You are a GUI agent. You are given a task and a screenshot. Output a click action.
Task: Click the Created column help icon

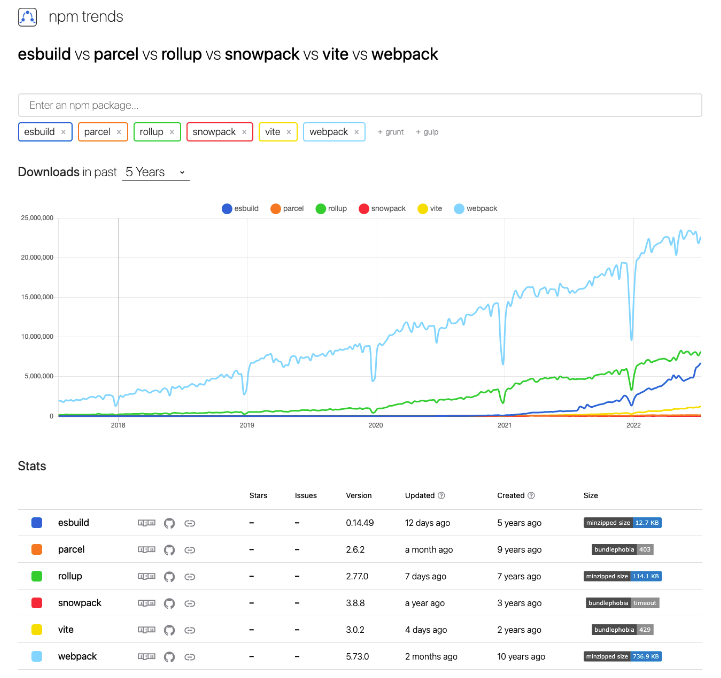pyautogui.click(x=531, y=495)
